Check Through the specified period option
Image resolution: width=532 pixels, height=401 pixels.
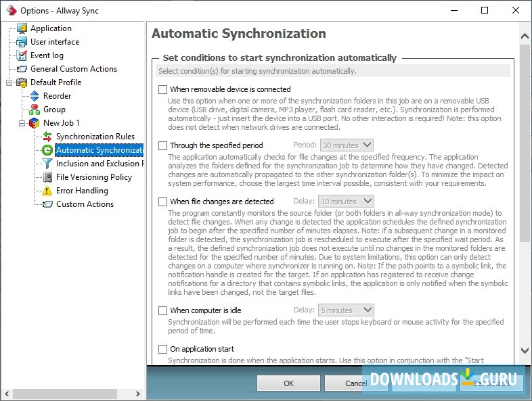click(x=163, y=145)
